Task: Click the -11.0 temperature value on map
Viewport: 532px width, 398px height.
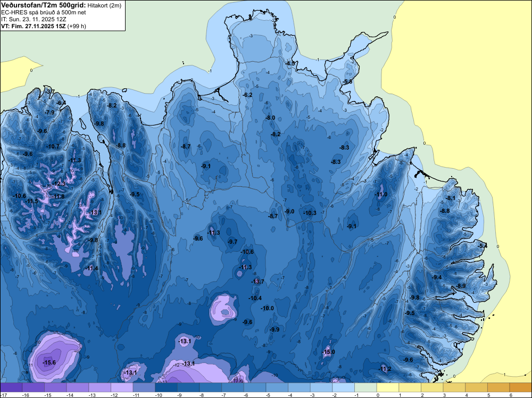Action: click(x=381, y=194)
